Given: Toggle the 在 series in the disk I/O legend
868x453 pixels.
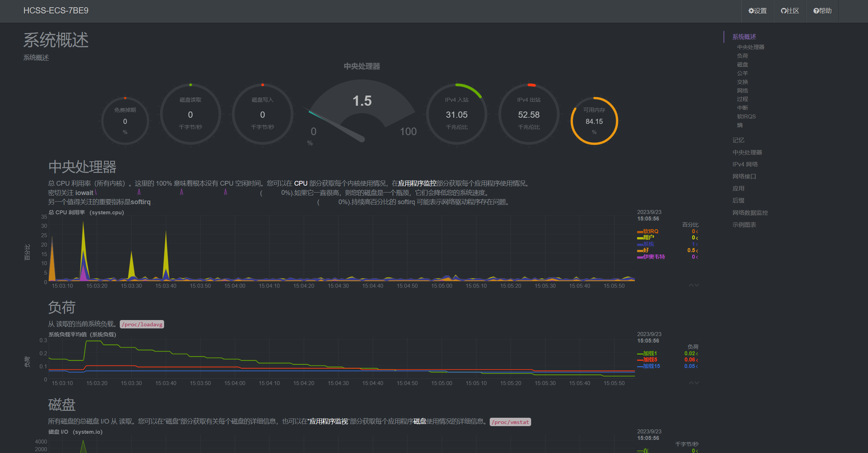Looking at the screenshot, I should (x=646, y=450).
